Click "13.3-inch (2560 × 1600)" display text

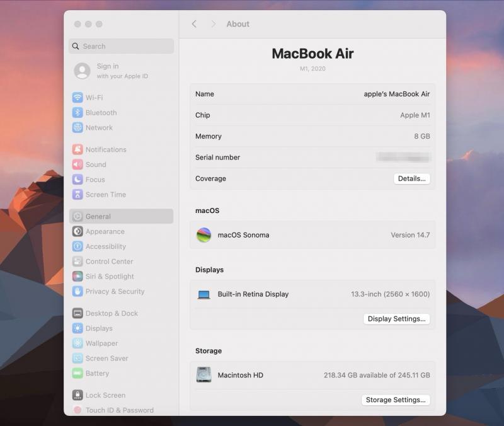[x=390, y=294]
